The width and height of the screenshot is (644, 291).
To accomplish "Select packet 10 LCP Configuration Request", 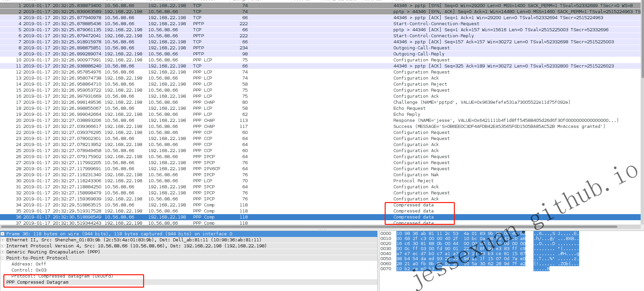I will tap(320, 60).
